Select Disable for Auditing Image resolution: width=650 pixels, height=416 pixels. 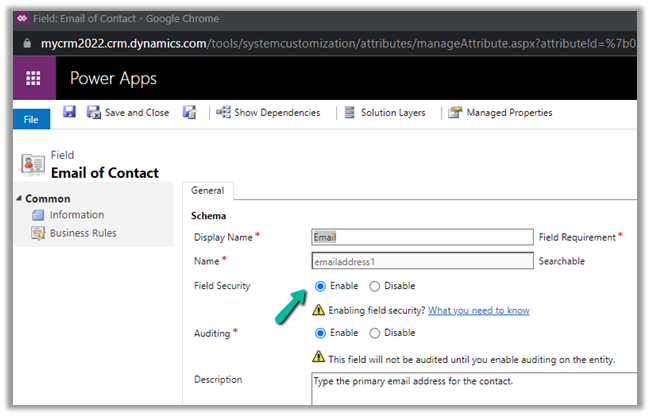[x=375, y=333]
